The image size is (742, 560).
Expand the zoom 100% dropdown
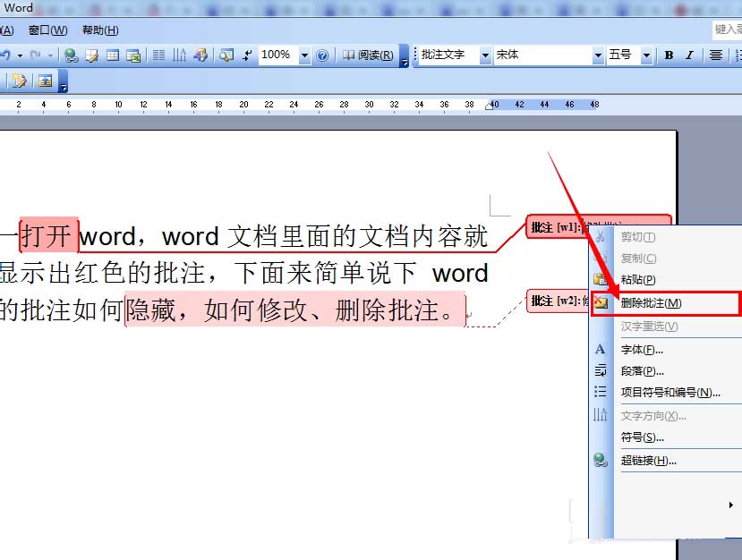(304, 55)
